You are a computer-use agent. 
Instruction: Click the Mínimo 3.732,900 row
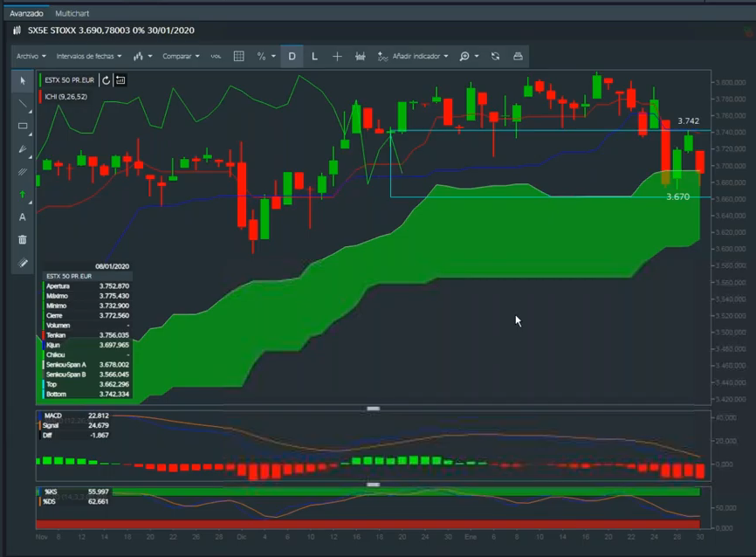coord(87,306)
